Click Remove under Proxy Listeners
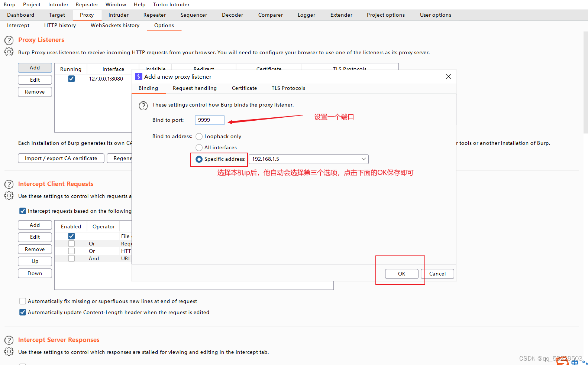The height and width of the screenshot is (365, 588). click(x=35, y=92)
